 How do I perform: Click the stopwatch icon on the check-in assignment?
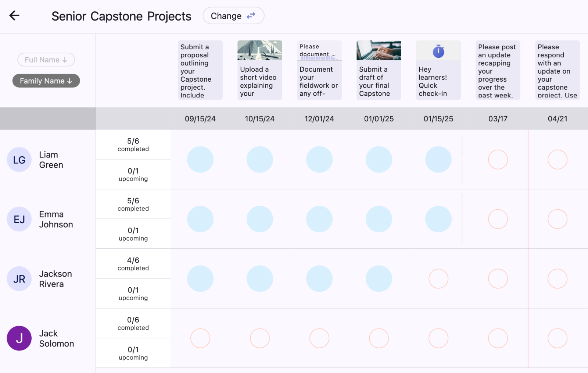pos(438,51)
